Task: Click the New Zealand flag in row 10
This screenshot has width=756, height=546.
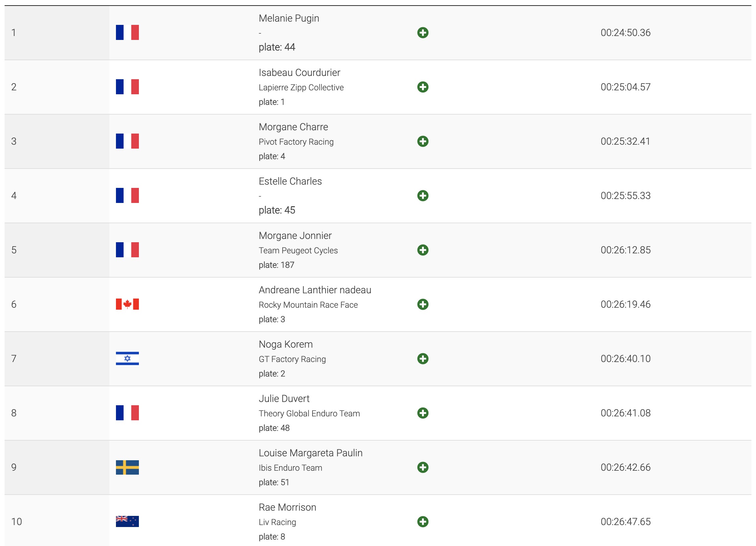Action: 127,521
